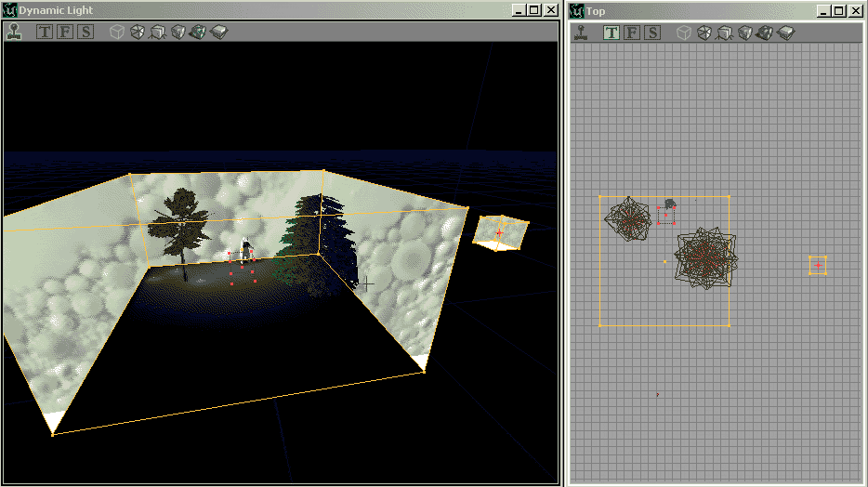Switch Dynamic Light viewport to Side (S) view
This screenshot has height=487, width=868.
coord(85,32)
